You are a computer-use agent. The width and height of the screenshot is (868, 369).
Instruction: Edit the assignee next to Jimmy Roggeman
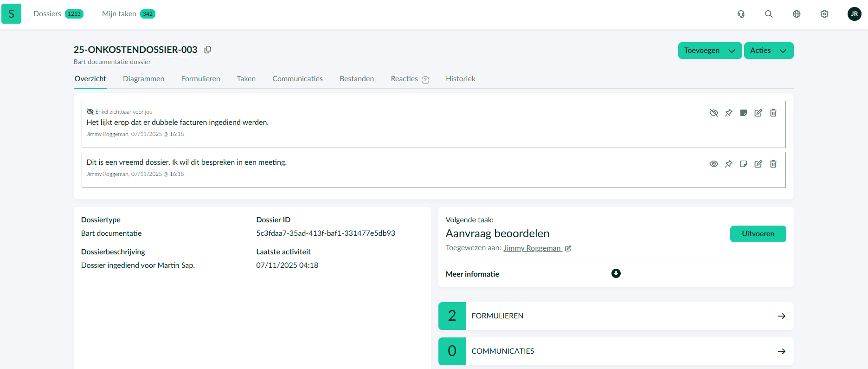pyautogui.click(x=568, y=248)
